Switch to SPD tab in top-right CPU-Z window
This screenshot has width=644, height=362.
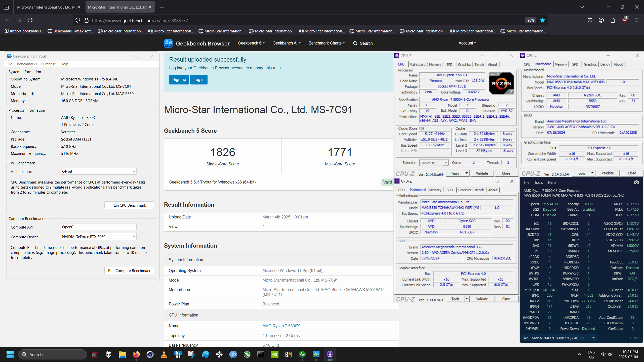(x=575, y=64)
